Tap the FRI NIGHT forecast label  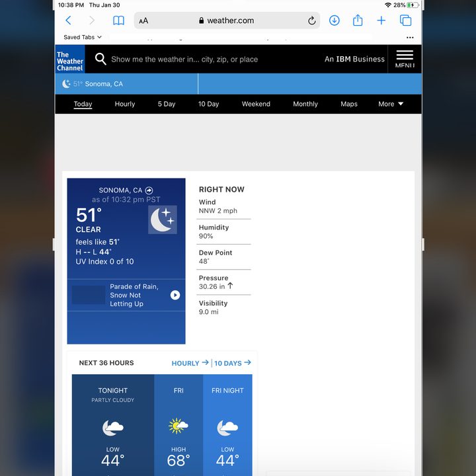(227, 391)
